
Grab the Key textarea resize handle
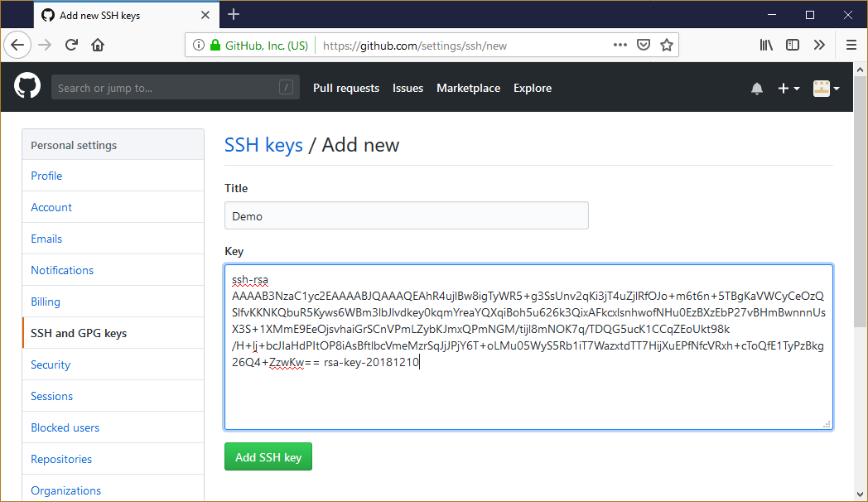pyautogui.click(x=827, y=424)
